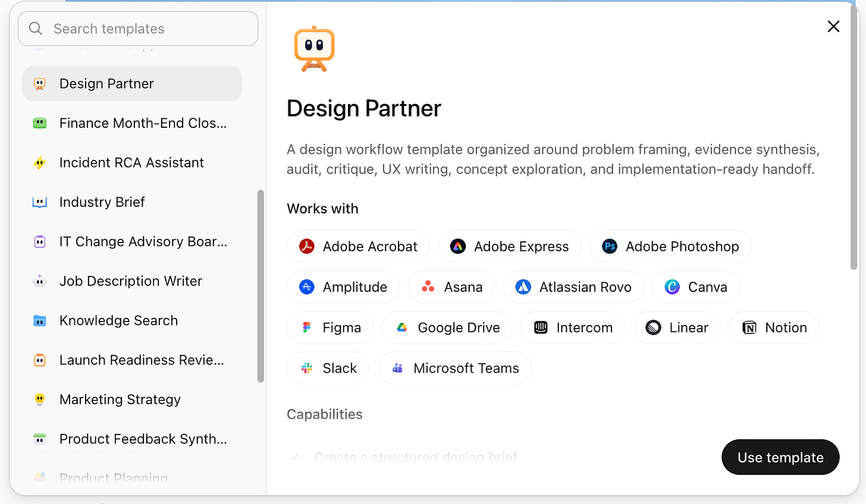Screen dimensions: 866x504
Task: Click the green Finance Month-End Close icon
Action: [40, 123]
